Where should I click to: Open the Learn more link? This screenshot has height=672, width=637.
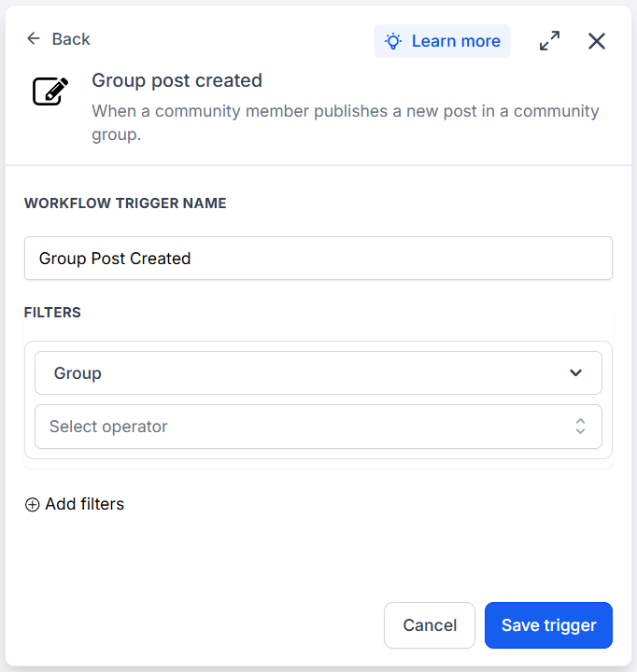point(456,41)
